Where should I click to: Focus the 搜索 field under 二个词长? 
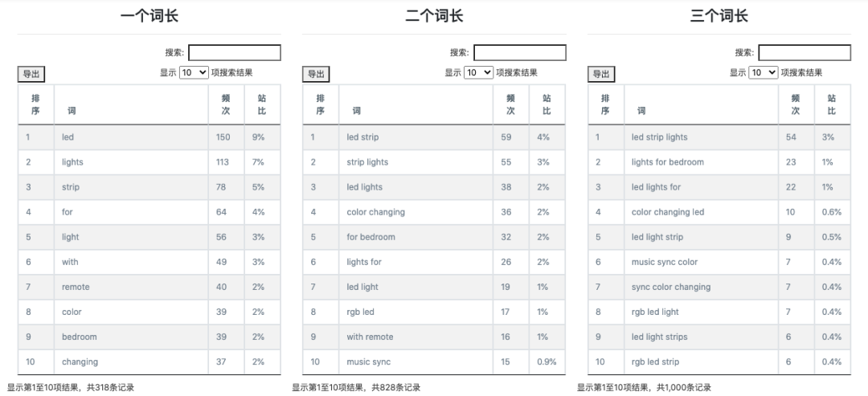coord(520,53)
